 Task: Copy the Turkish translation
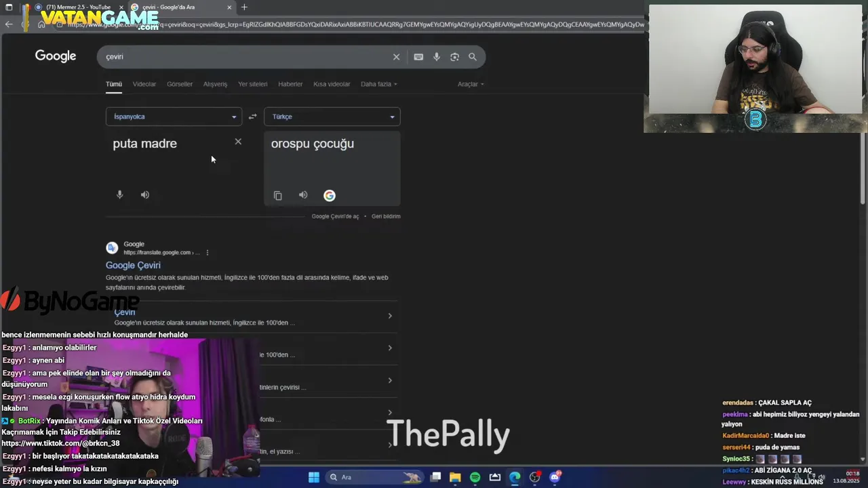point(277,195)
